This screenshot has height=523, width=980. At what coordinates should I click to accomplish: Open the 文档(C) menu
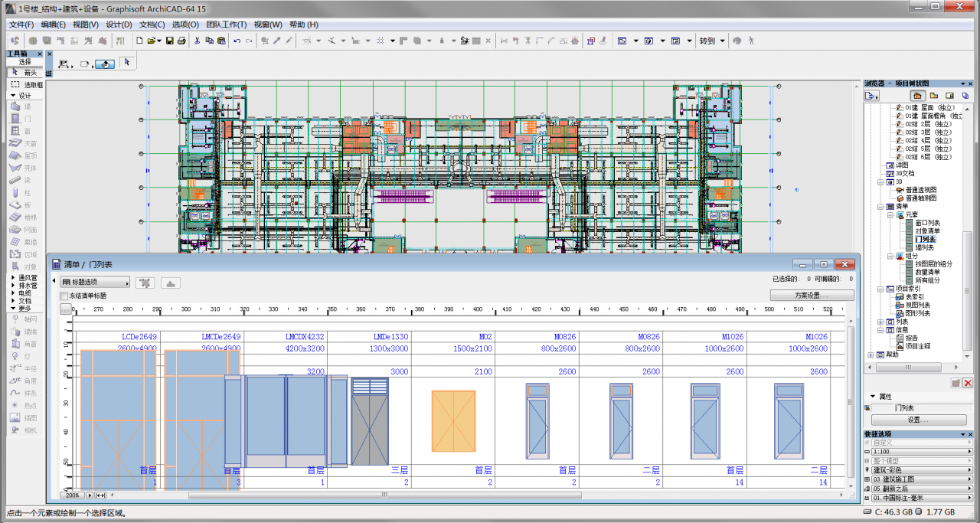click(152, 25)
